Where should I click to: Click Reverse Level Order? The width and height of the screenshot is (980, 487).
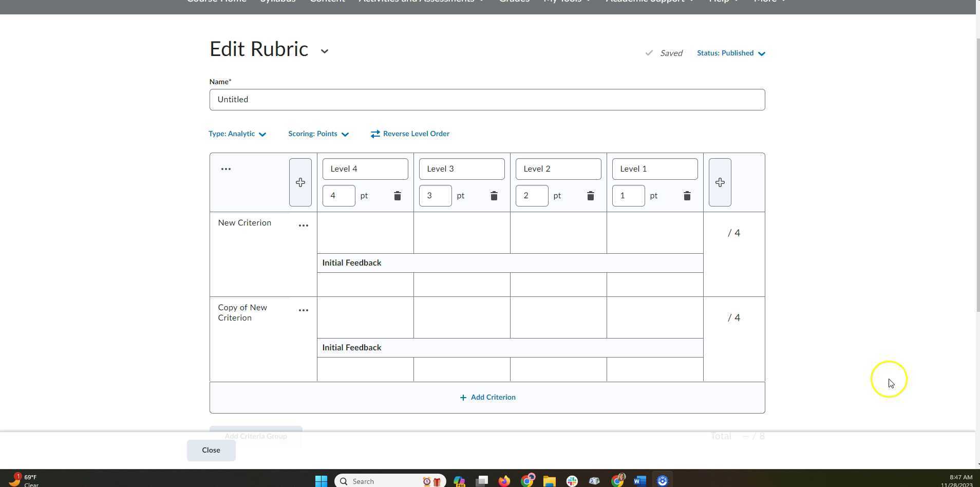click(x=410, y=134)
